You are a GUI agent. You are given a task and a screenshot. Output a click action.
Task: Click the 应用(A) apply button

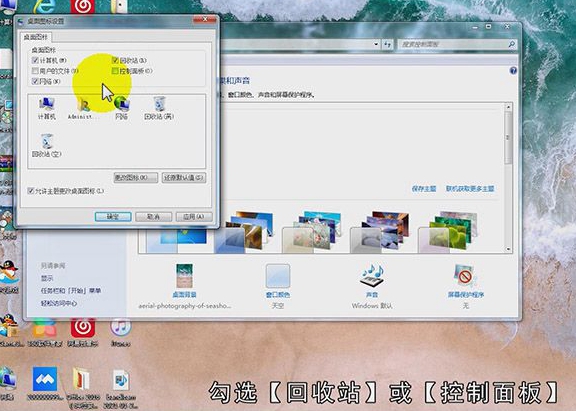(x=194, y=217)
